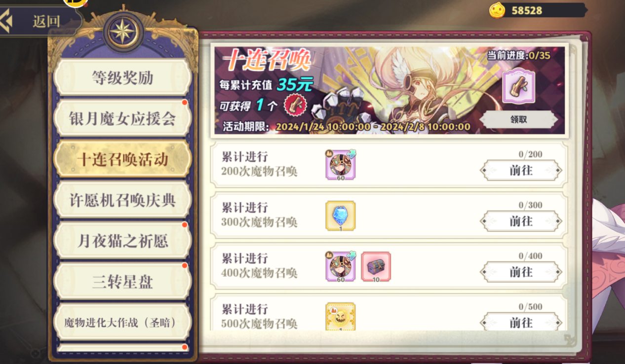Click the summon ticket reward icon in banner
Screen dimensions: 625x364
point(518,87)
